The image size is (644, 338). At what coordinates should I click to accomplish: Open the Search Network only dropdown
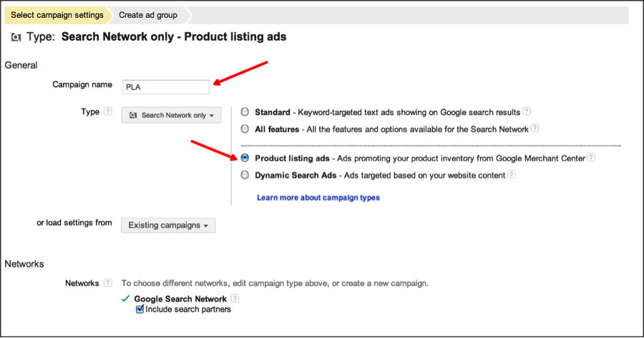tap(171, 115)
